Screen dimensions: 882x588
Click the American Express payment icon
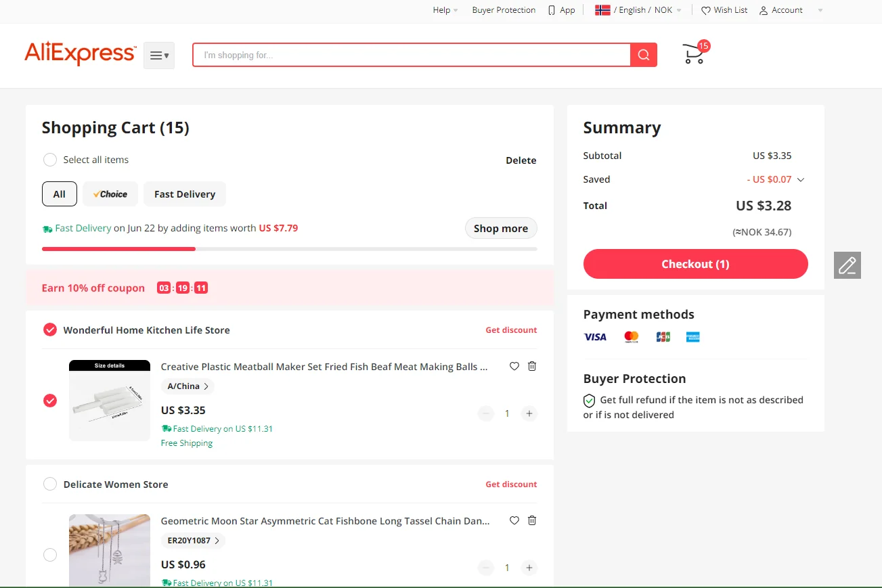click(692, 337)
